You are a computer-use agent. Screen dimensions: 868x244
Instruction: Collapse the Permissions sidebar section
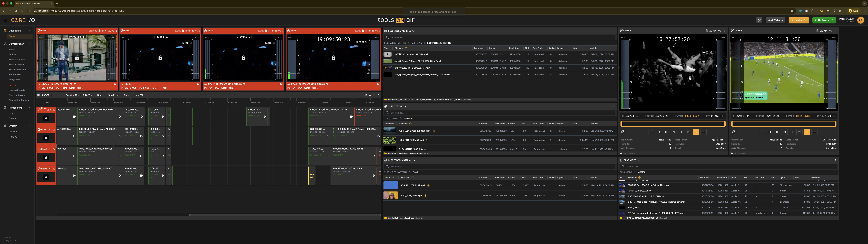[30, 108]
